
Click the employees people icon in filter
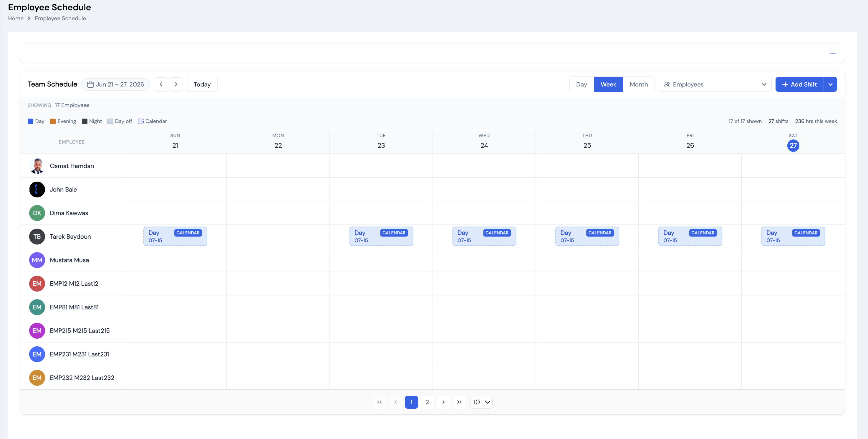667,84
